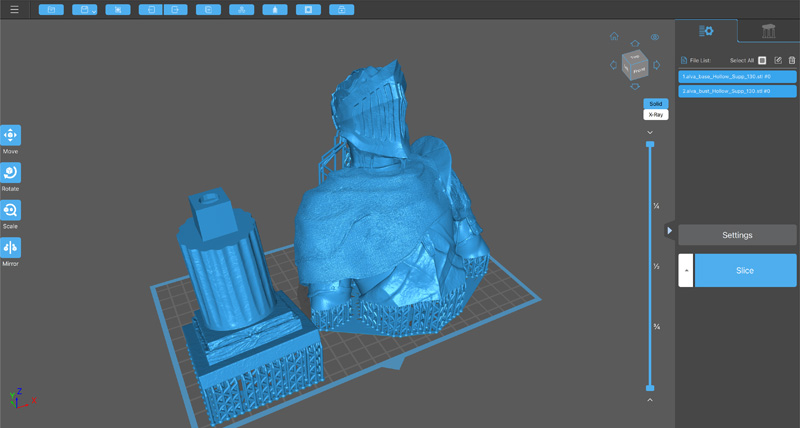Select the Scale tool

click(10, 210)
